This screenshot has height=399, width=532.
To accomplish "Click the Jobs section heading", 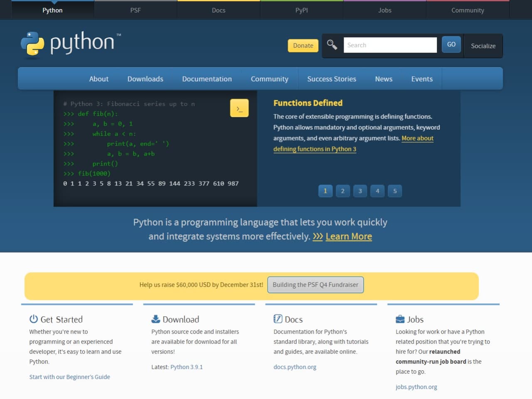I will (415, 319).
